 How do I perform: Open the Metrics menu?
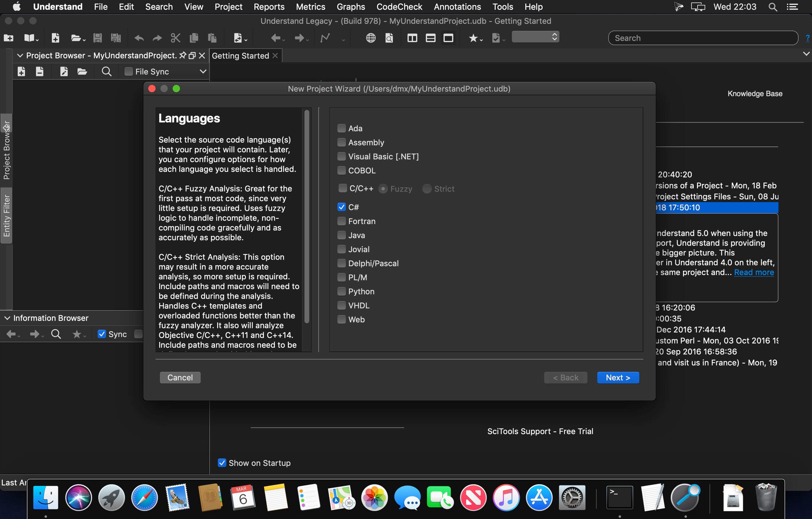coord(311,7)
